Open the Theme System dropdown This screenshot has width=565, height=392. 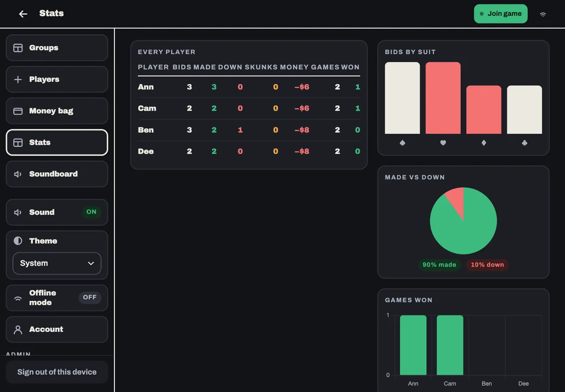57,263
